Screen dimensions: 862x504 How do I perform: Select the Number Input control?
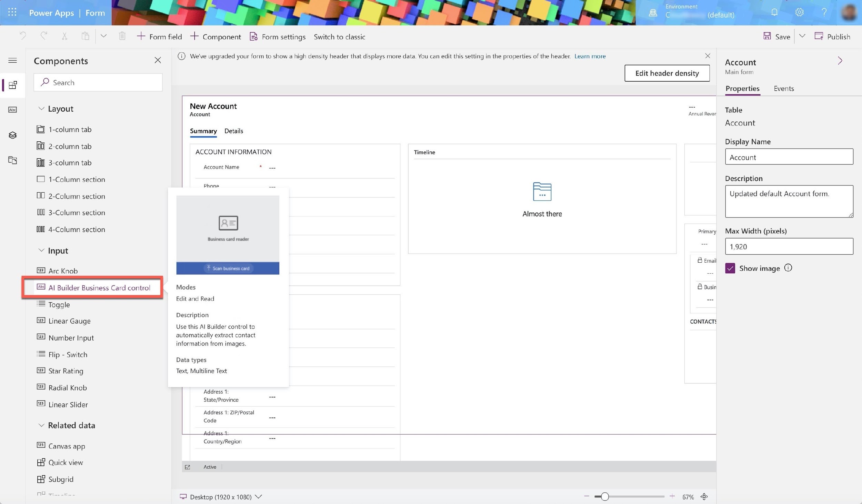pos(66,338)
